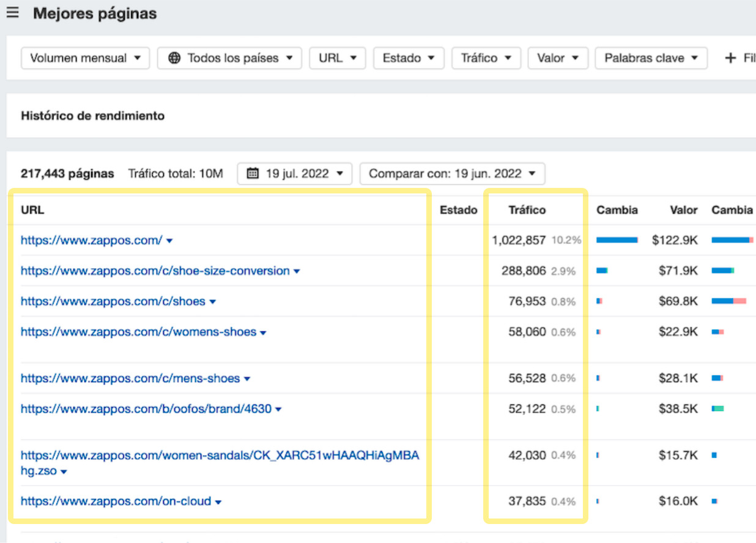
Task: Sort by Cambia column next to Tráfico
Action: (x=617, y=210)
